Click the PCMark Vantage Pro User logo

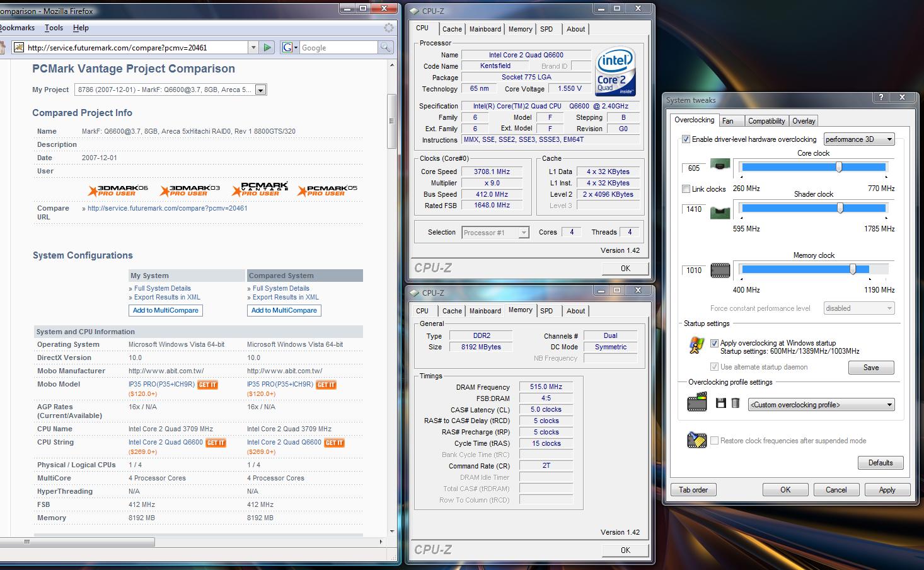[x=260, y=189]
